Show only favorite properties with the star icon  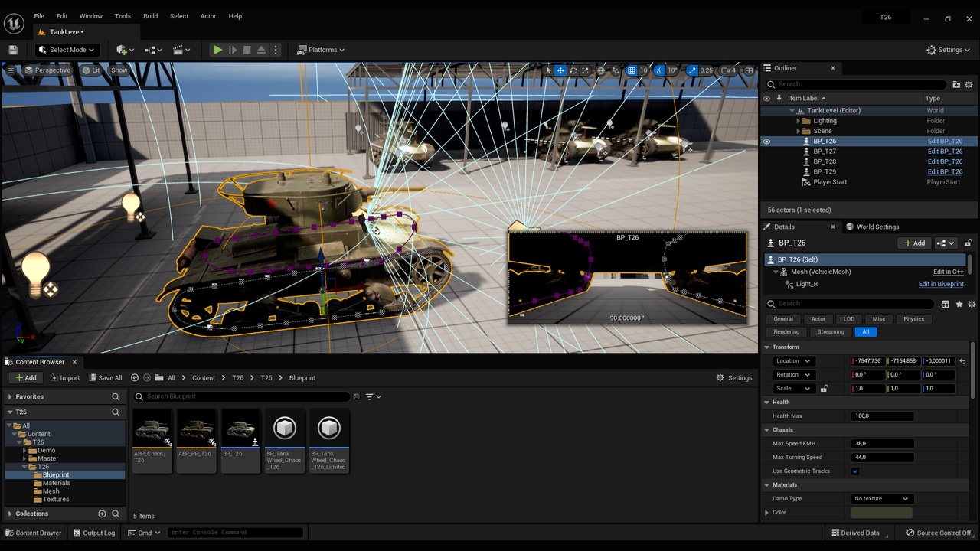point(959,304)
